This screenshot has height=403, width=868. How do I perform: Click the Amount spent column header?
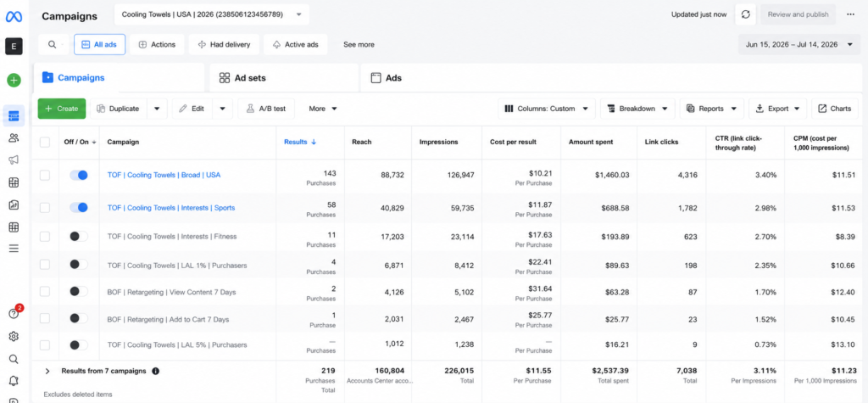tap(591, 142)
